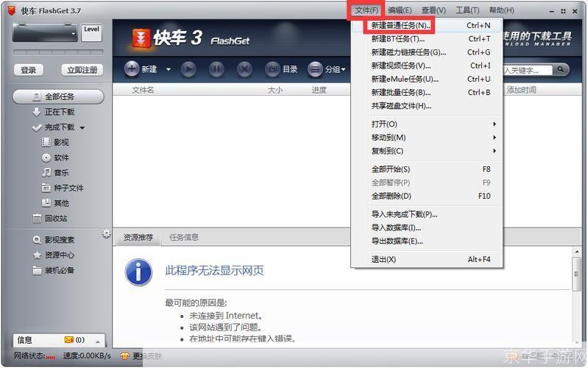Collapse the 完成下载 tree node
The width and height of the screenshot is (588, 368).
click(82, 128)
